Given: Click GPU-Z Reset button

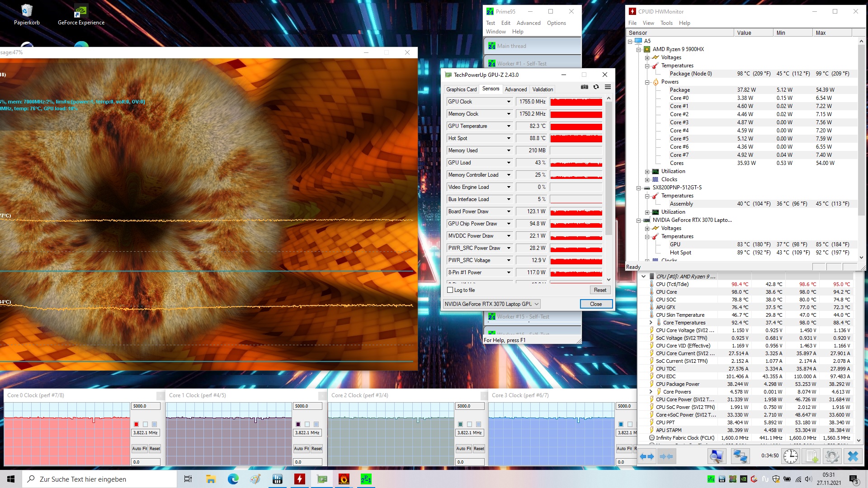Looking at the screenshot, I should [600, 290].
